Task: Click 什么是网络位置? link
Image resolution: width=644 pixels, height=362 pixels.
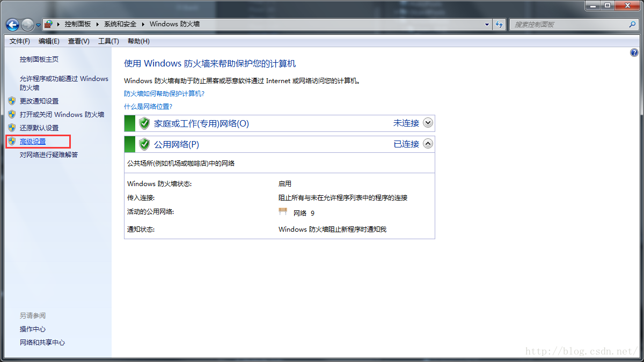Action: coord(148,107)
